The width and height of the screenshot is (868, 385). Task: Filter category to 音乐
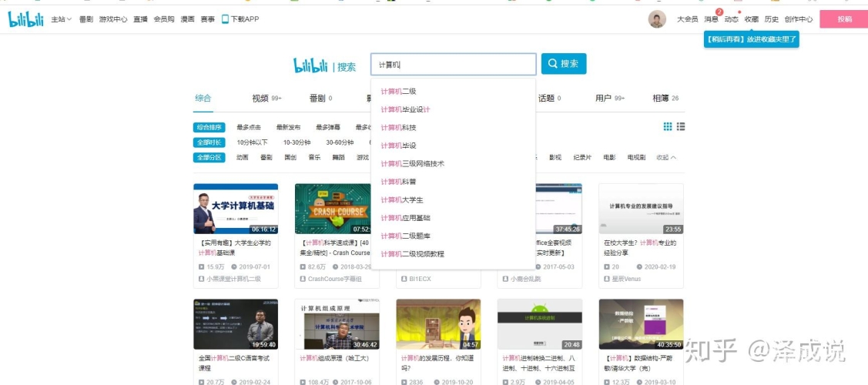click(x=314, y=158)
